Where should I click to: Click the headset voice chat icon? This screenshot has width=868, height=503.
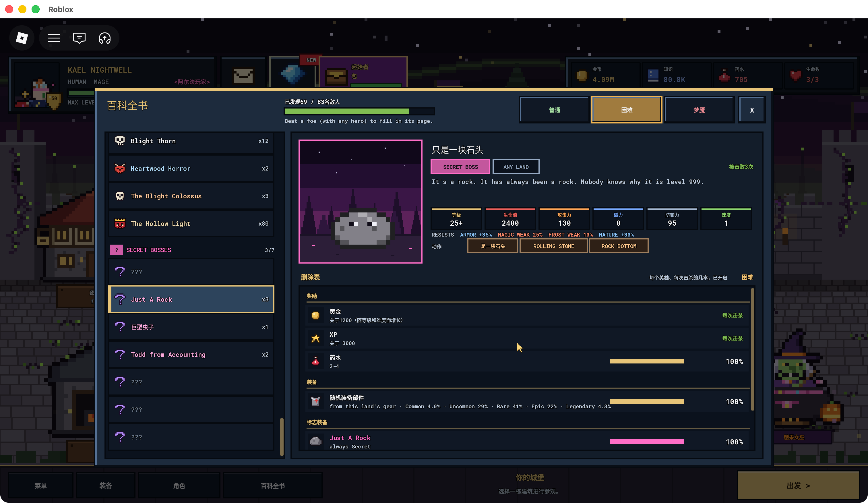click(x=105, y=38)
